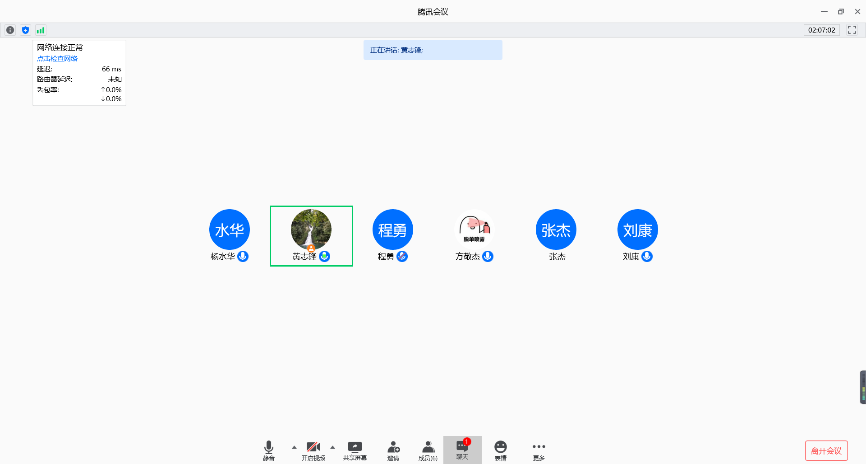Click the green network signal icon
The width and height of the screenshot is (866, 464).
[40, 30]
